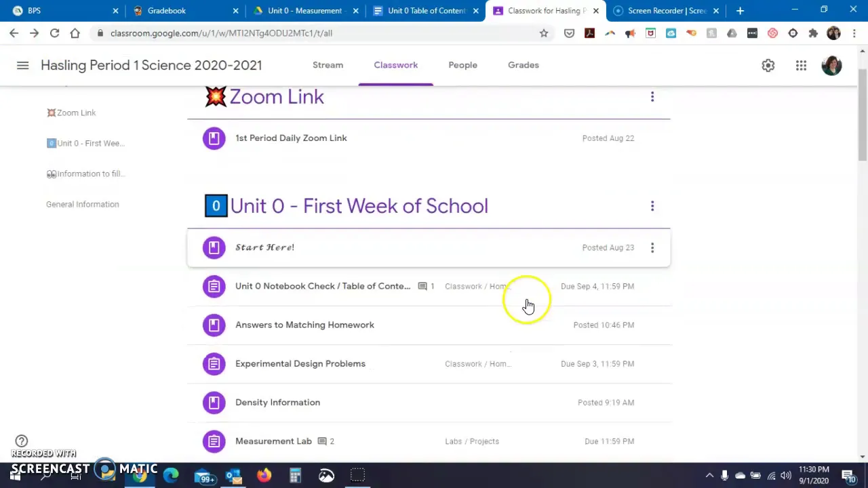Click the Experimental Design Problems assignment icon

click(x=214, y=364)
